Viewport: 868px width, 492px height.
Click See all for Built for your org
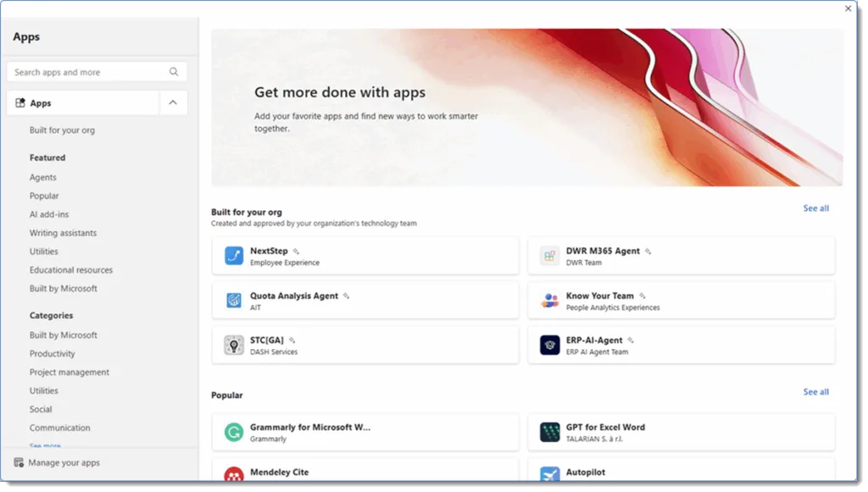pyautogui.click(x=815, y=207)
